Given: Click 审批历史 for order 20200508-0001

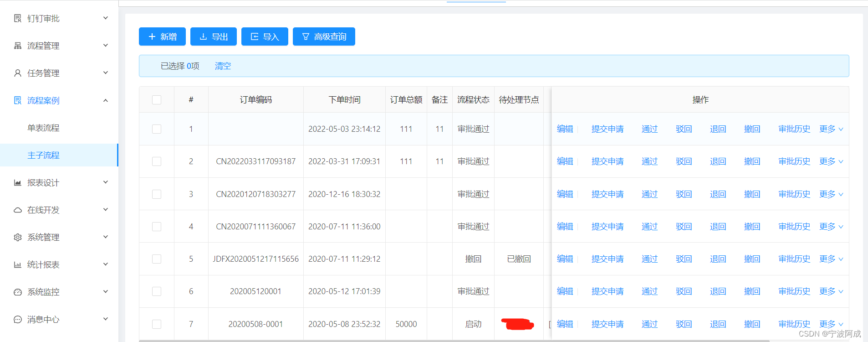Looking at the screenshot, I should (x=794, y=324).
